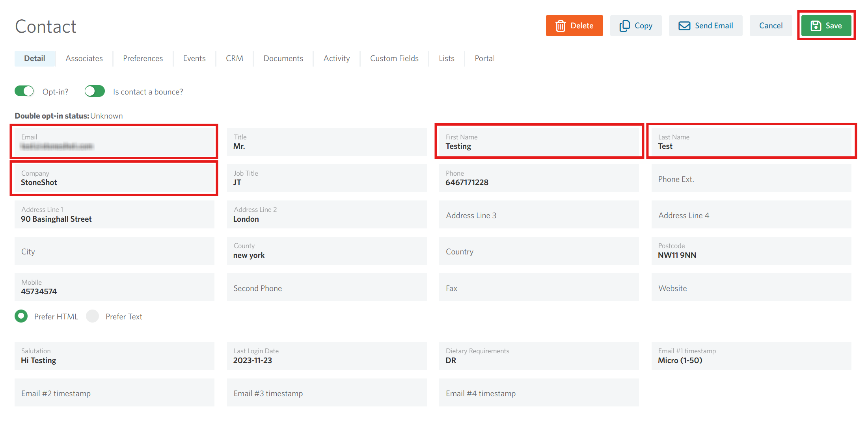Click the envelope icon on Send Email
The image size is (868, 421).
(684, 26)
